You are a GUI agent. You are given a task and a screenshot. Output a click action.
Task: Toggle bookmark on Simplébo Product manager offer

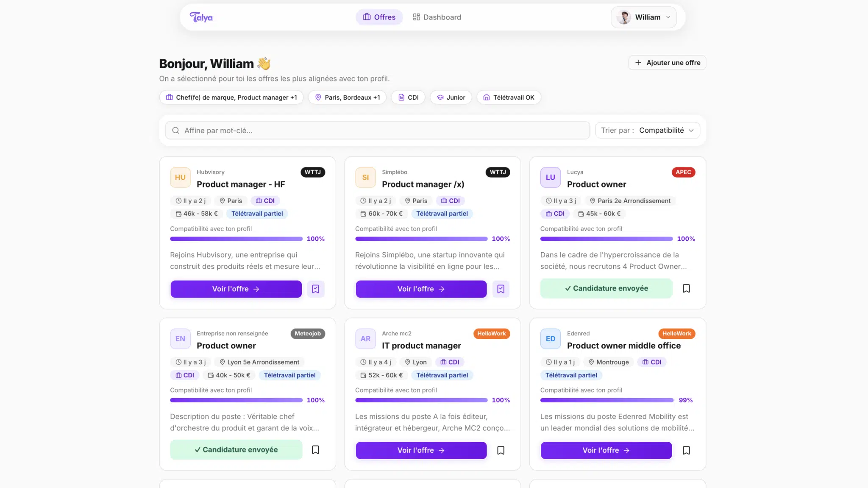point(501,289)
